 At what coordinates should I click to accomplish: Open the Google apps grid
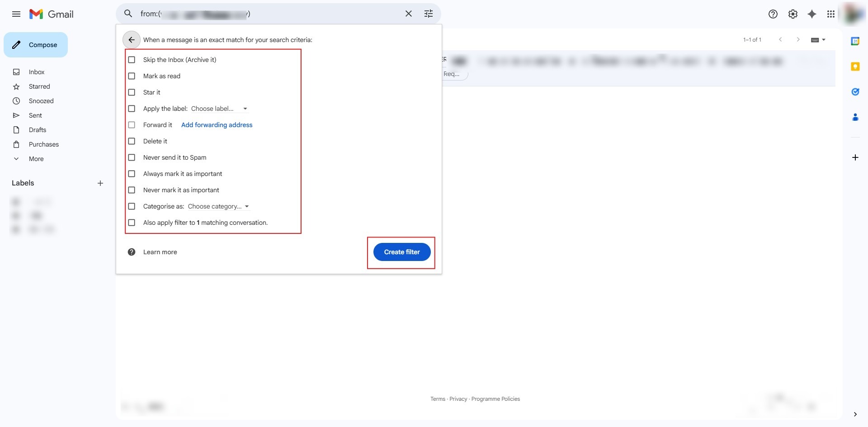click(830, 14)
